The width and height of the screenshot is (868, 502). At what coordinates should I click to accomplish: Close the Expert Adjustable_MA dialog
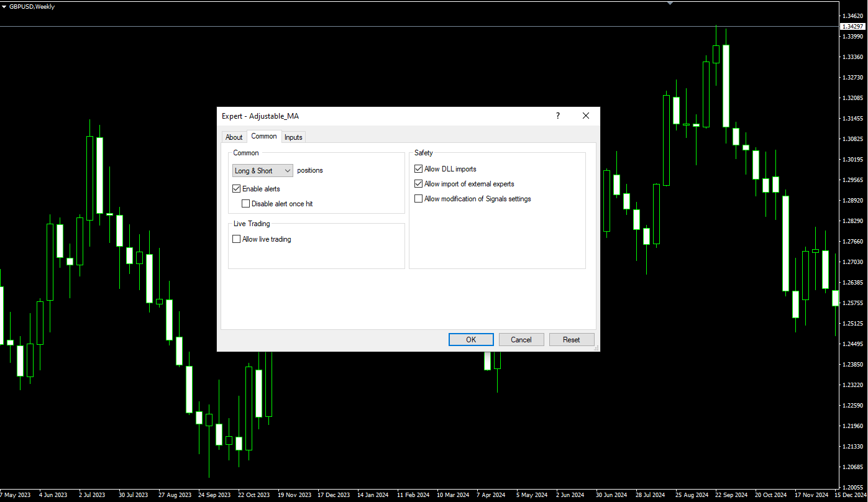585,116
